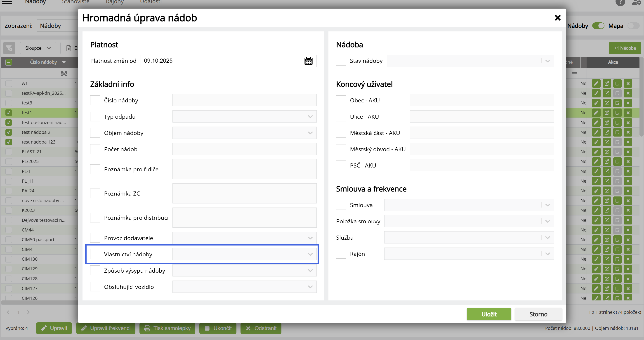Open the Vlastnictví nádoby dropdown

(310, 254)
